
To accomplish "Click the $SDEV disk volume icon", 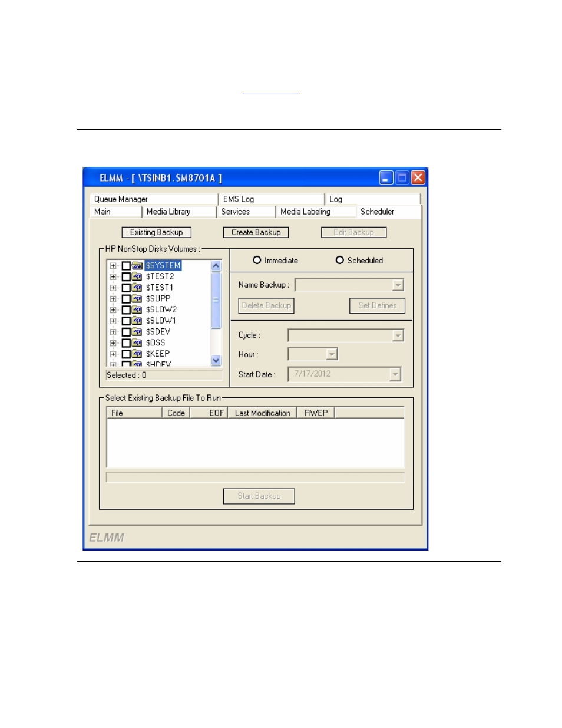I will [137, 332].
